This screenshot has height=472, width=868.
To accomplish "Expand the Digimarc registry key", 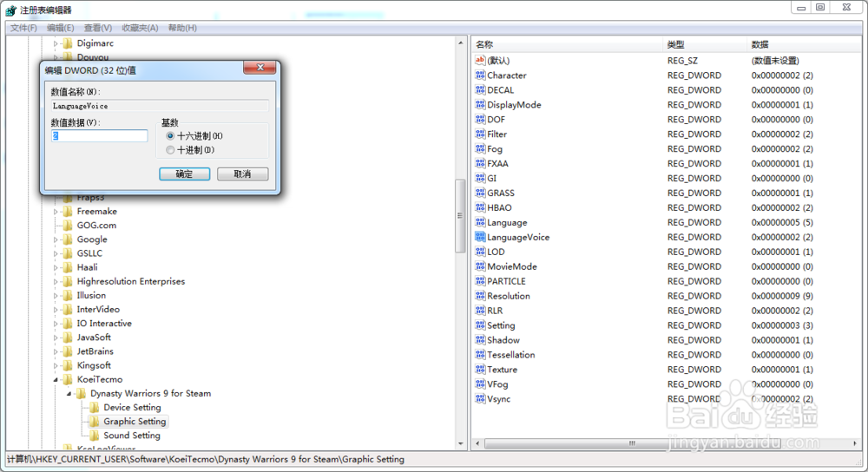I will pyautogui.click(x=56, y=43).
